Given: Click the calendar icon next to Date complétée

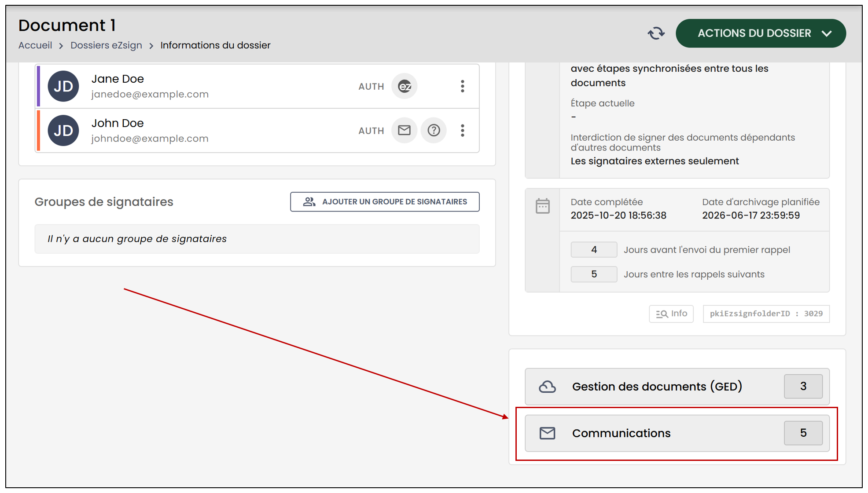Looking at the screenshot, I should pos(542,206).
